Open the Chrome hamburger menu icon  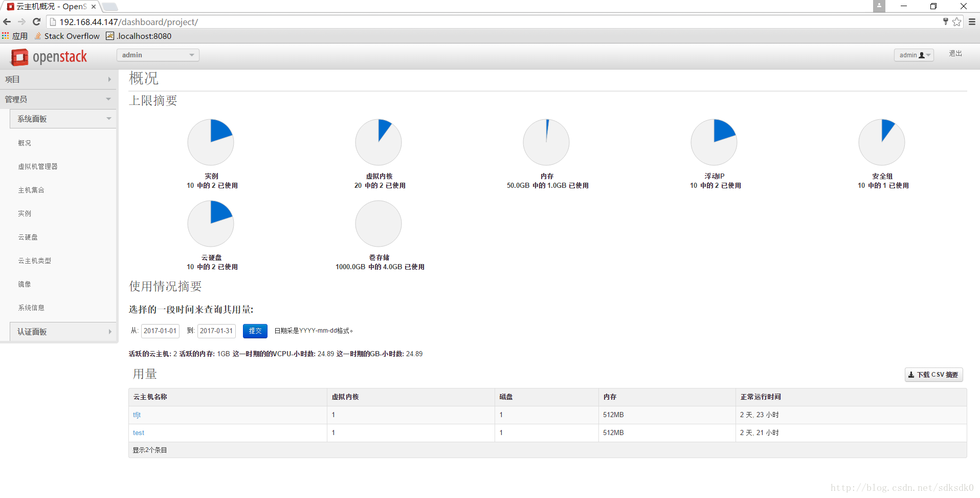(972, 22)
